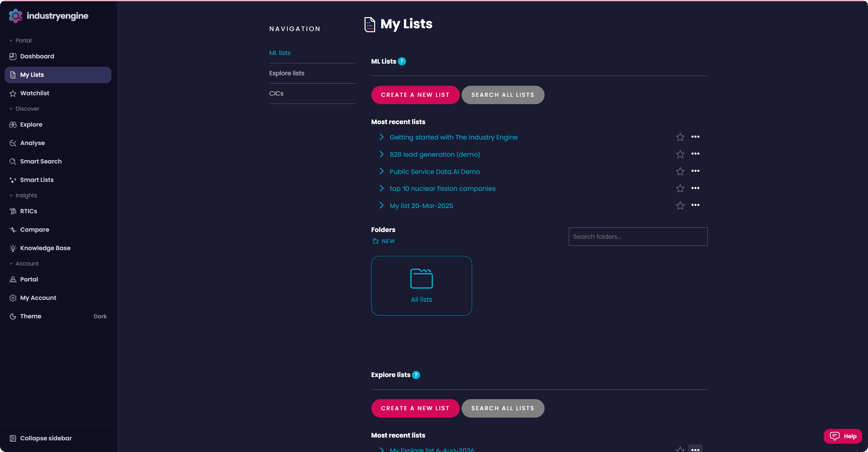Open Public Service Data.AI Demo list
868x452 pixels.
435,171
